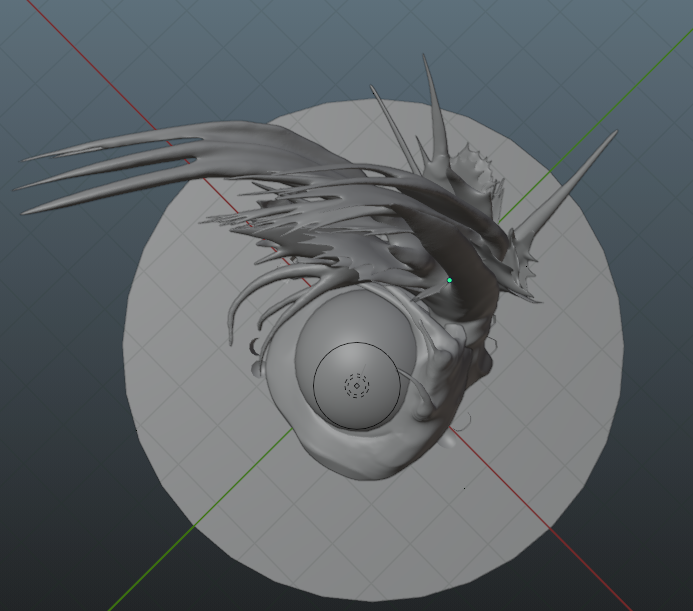693x611 pixels.
Task: Select the jagged crest at the model's top
Action: pyautogui.click(x=477, y=165)
